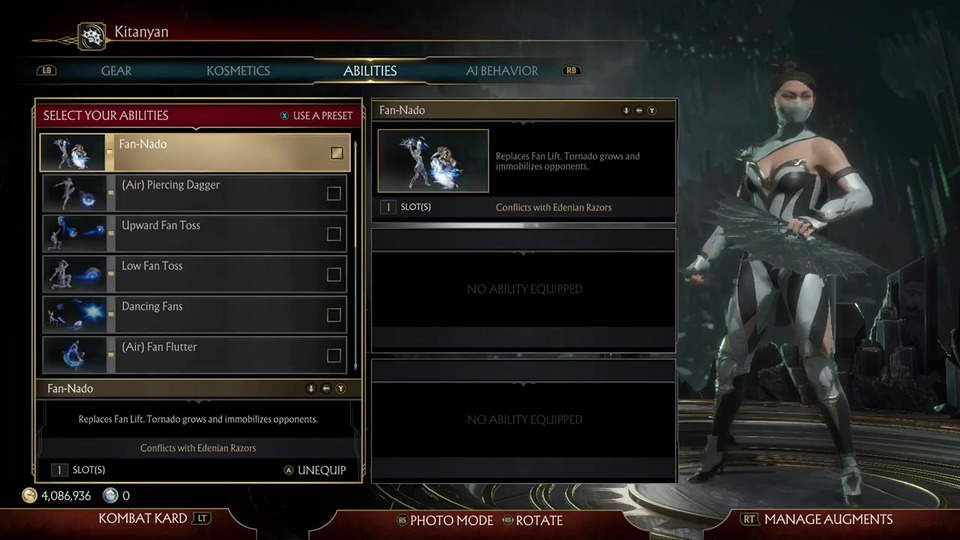Click Use a Preset button
The height and width of the screenshot is (540, 960).
pyautogui.click(x=317, y=116)
